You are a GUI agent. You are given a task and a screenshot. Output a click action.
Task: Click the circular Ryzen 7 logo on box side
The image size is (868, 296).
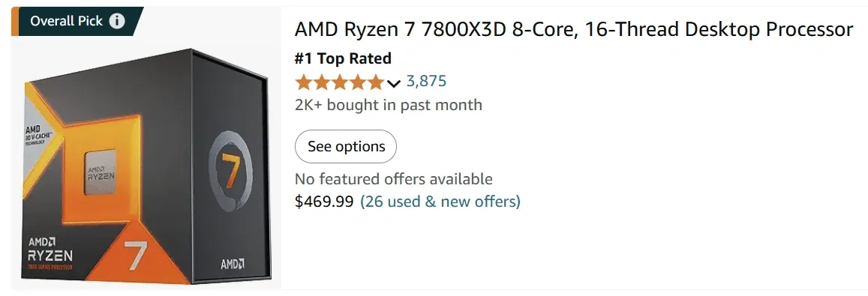[x=231, y=170]
